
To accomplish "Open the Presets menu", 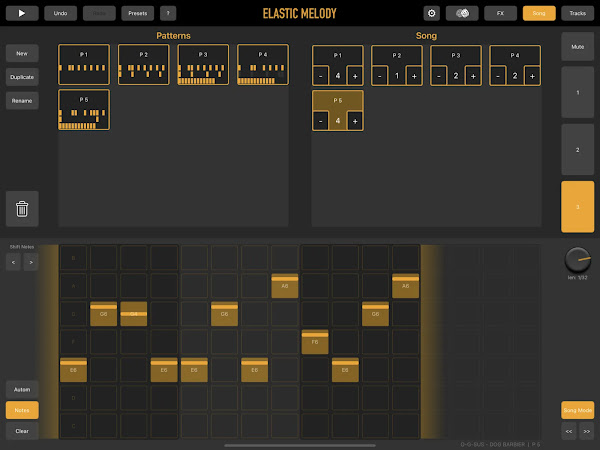I will click(x=138, y=13).
